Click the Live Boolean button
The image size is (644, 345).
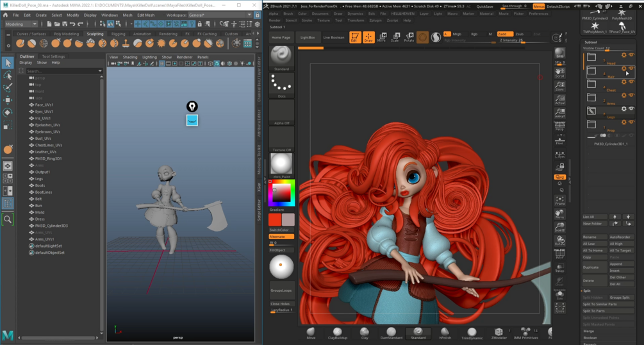pyautogui.click(x=333, y=37)
